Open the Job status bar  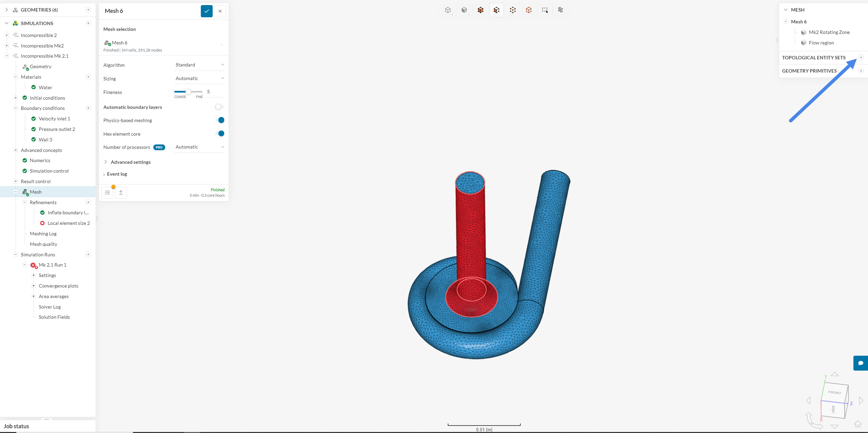pos(48,426)
